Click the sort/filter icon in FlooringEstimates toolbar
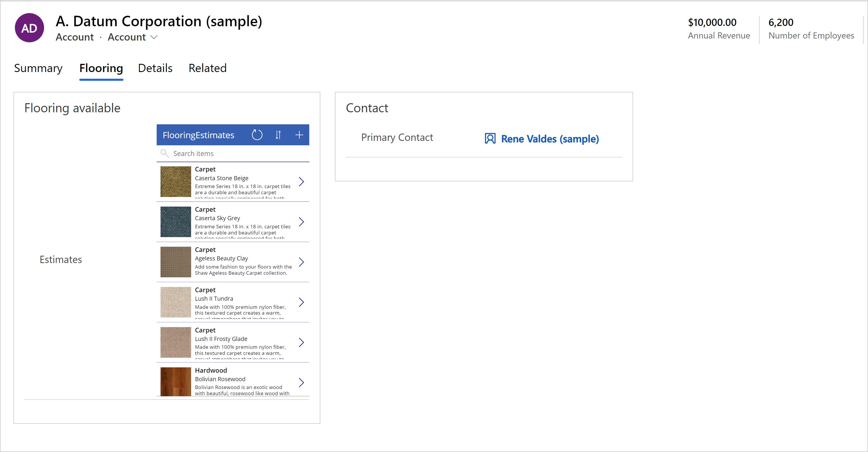Viewport: 868px width, 452px height. click(x=278, y=134)
